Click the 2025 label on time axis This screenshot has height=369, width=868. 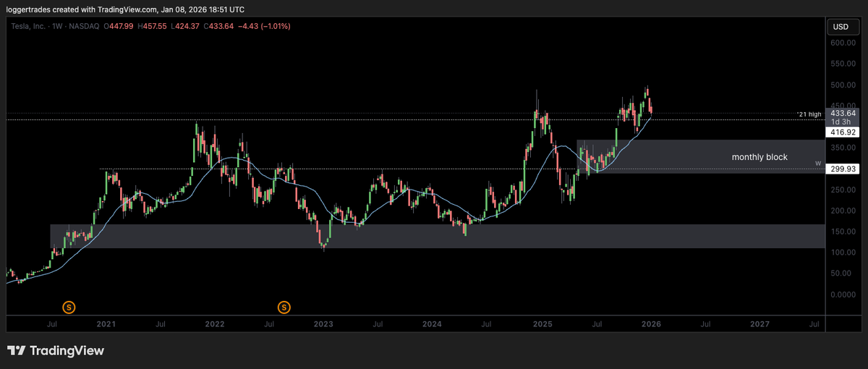point(541,325)
